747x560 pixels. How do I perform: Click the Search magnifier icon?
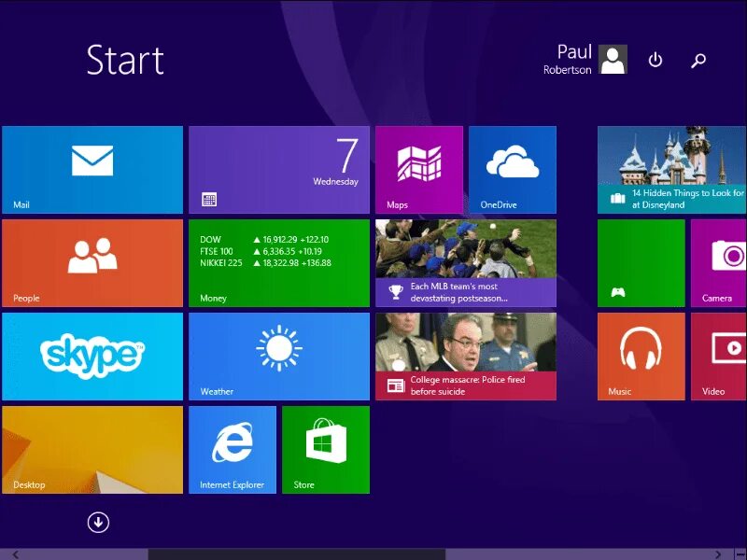pos(698,60)
